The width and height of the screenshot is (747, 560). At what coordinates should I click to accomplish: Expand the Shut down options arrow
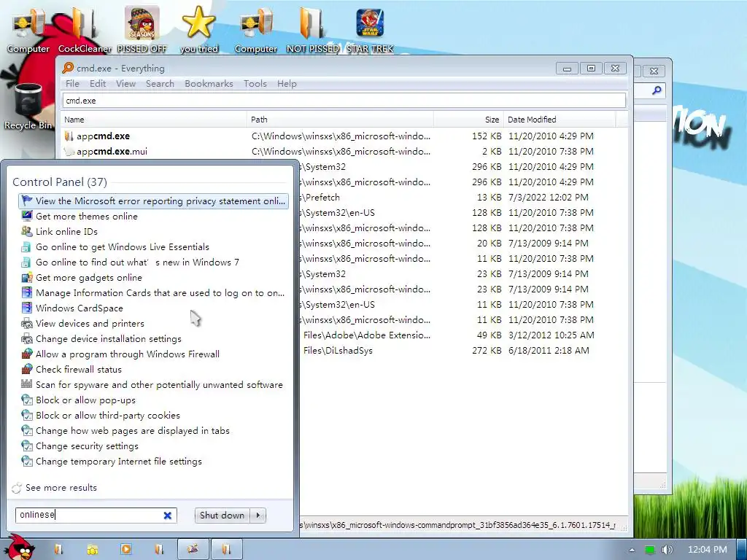tap(258, 516)
